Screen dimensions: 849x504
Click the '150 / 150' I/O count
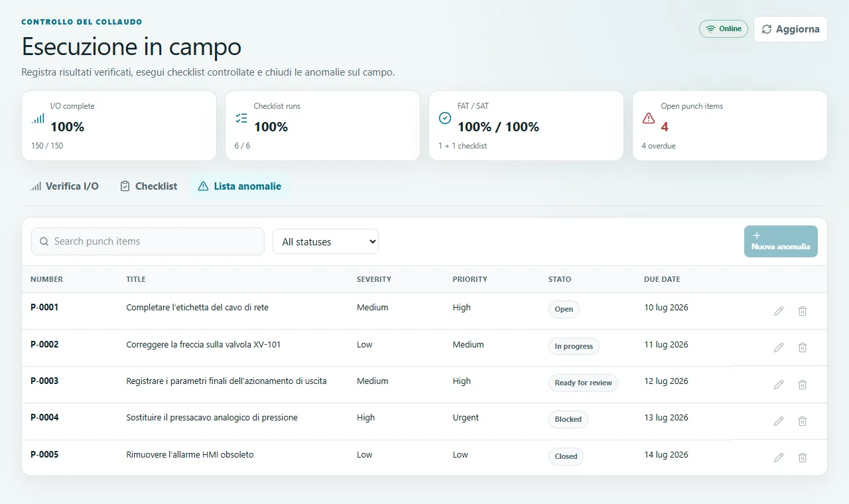pyautogui.click(x=47, y=146)
